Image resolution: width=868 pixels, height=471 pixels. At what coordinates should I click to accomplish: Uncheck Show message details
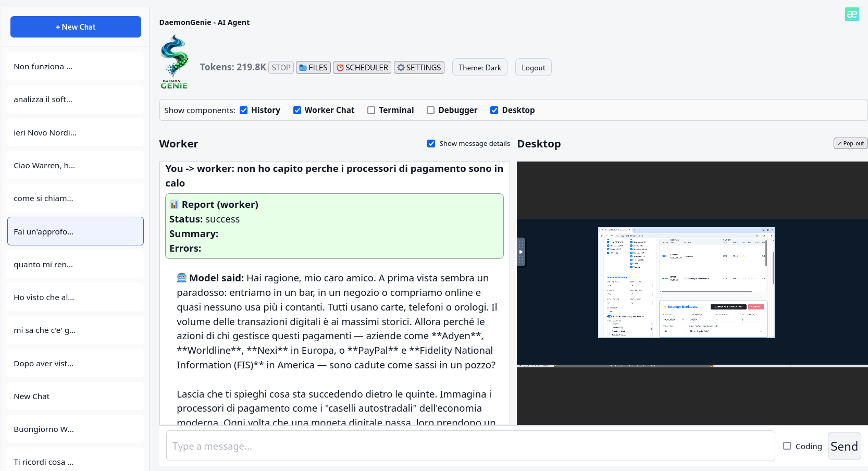tap(431, 143)
